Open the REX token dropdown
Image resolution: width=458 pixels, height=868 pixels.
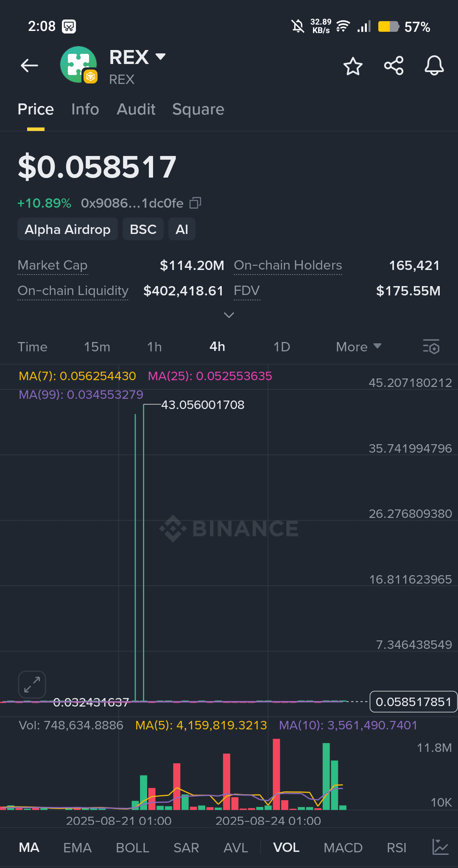160,56
